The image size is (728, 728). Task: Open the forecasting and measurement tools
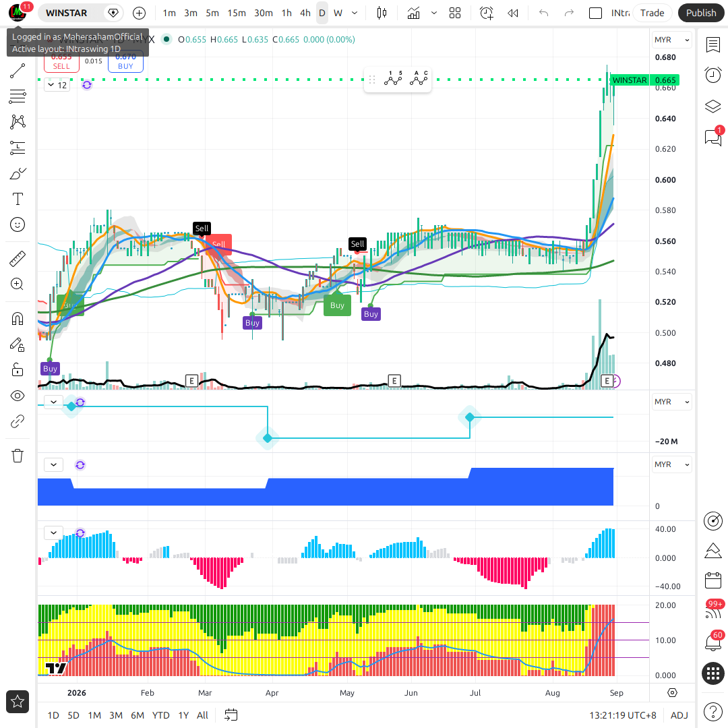18,148
